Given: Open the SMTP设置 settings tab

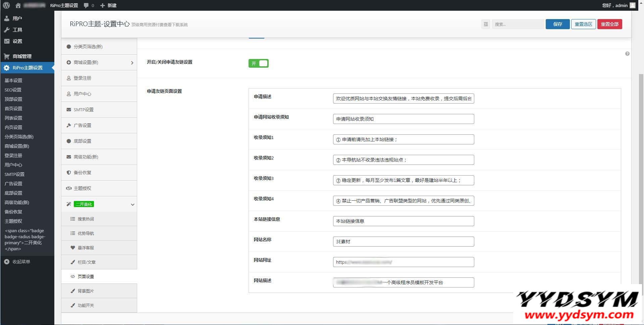Looking at the screenshot, I should (x=84, y=110).
